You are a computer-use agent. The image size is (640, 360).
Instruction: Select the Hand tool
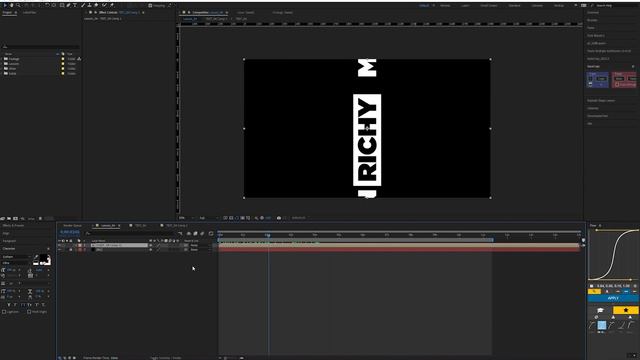tap(11, 5)
